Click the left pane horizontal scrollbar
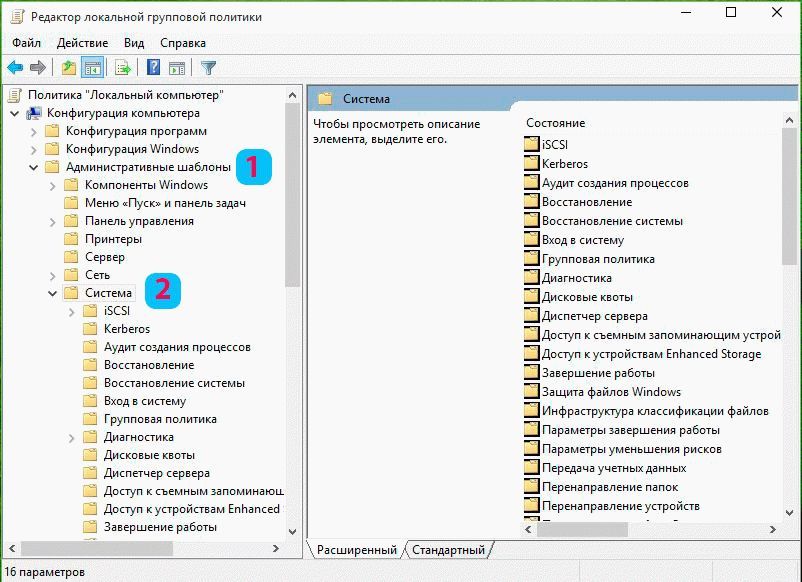Image resolution: width=802 pixels, height=582 pixels. pyautogui.click(x=95, y=549)
